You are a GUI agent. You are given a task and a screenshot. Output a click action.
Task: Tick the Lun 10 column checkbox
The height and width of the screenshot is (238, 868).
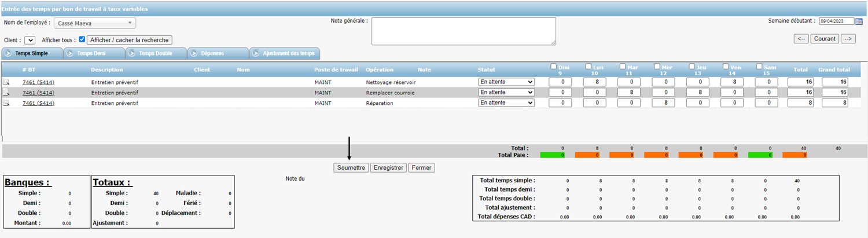click(x=589, y=66)
